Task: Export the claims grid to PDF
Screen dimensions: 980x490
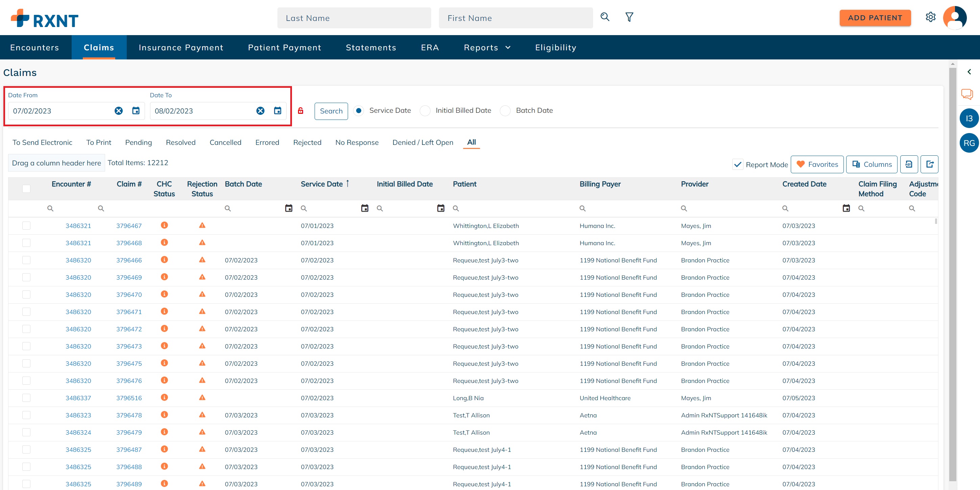Action: pos(909,164)
